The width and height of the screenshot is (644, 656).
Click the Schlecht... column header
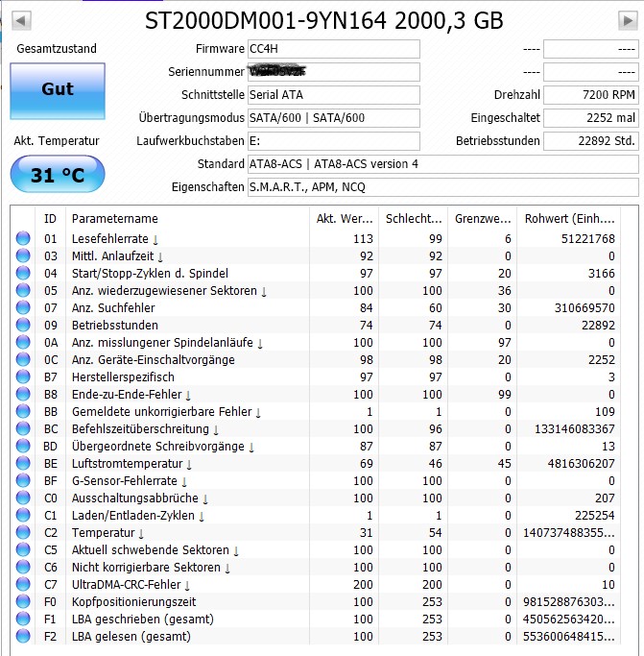point(413,218)
